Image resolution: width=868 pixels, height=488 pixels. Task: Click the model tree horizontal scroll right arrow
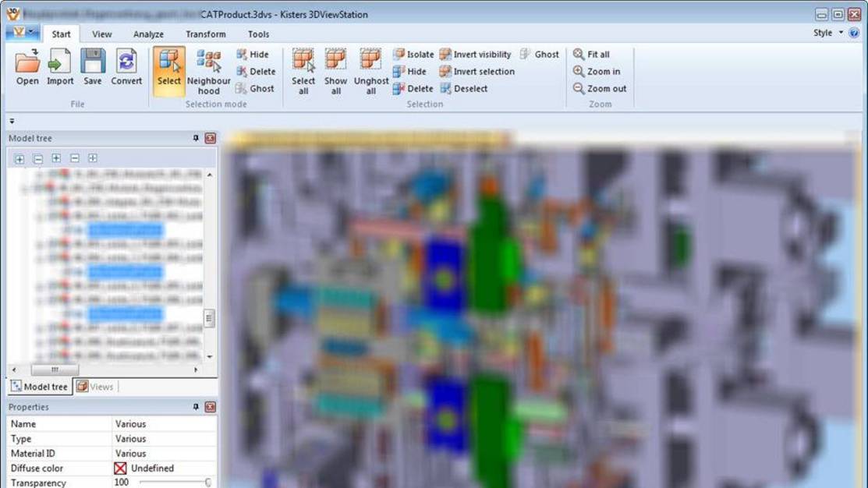coord(196,370)
